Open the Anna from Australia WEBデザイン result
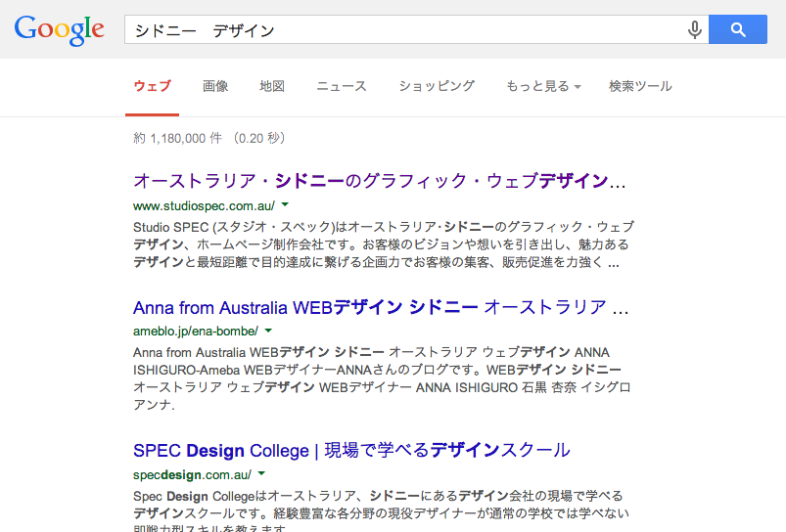This screenshot has height=532, width=786. (x=380, y=307)
